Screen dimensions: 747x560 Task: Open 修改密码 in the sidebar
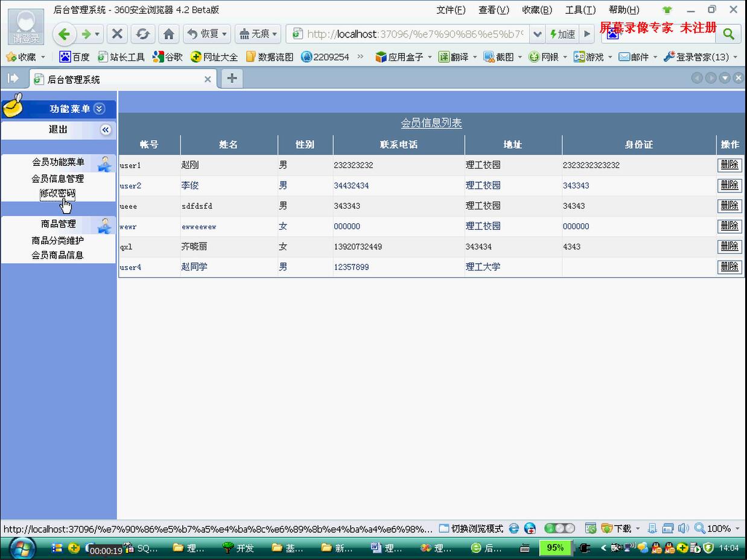coord(58,194)
